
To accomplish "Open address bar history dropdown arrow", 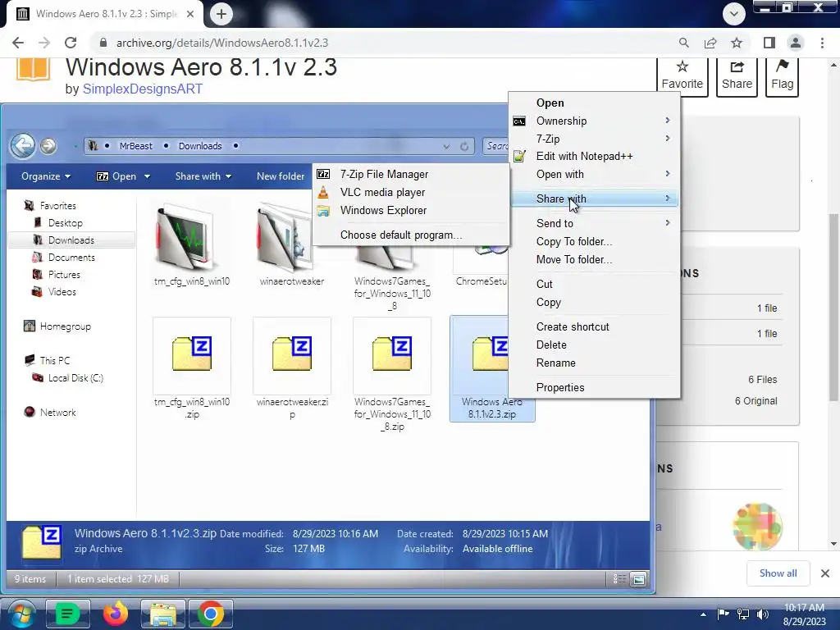I will tap(446, 146).
